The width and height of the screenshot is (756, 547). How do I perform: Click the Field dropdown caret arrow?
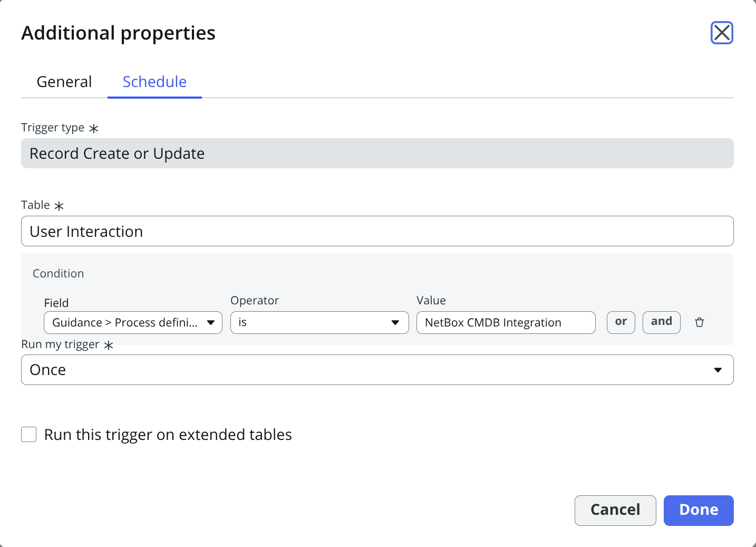(x=211, y=323)
